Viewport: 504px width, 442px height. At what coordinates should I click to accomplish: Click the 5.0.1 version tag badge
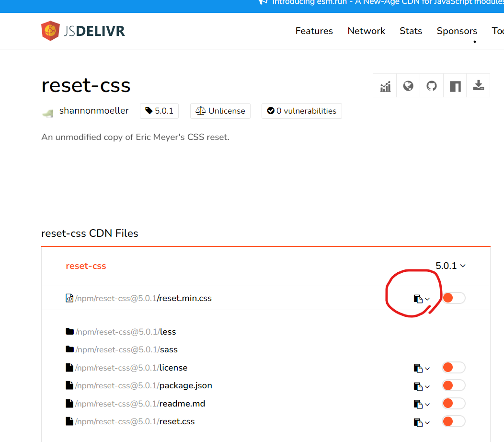159,111
